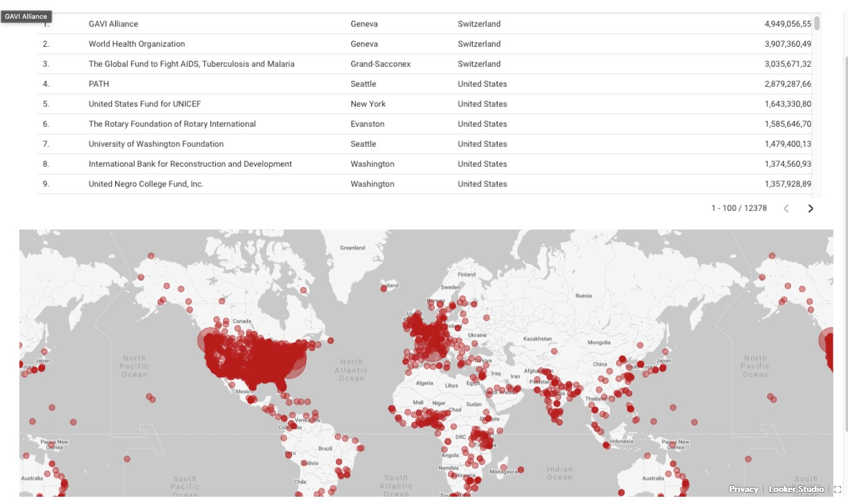Click the 'Kazakhstan' label on the map

tap(537, 338)
